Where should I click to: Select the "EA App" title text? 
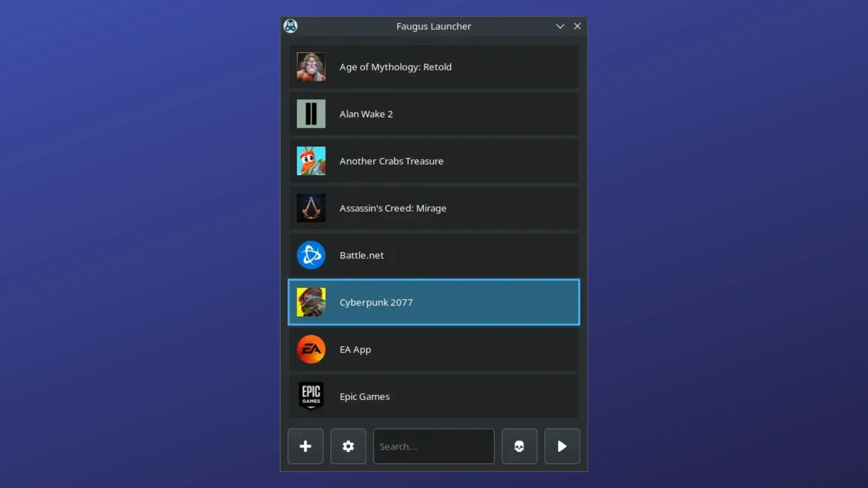click(x=355, y=349)
